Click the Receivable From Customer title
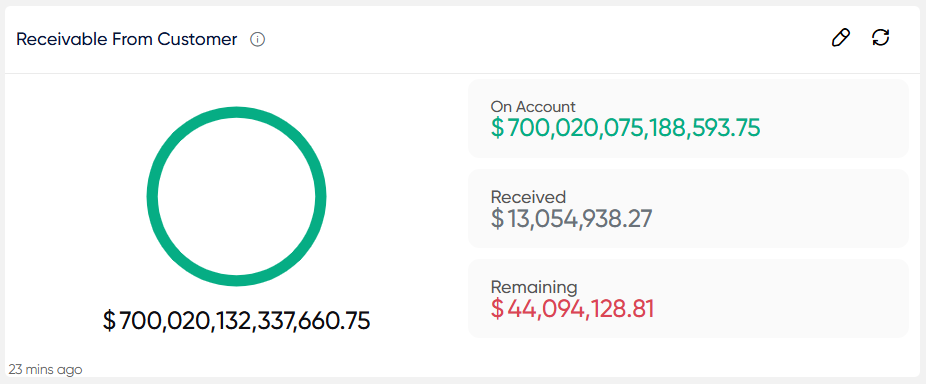926x384 pixels. pos(126,40)
